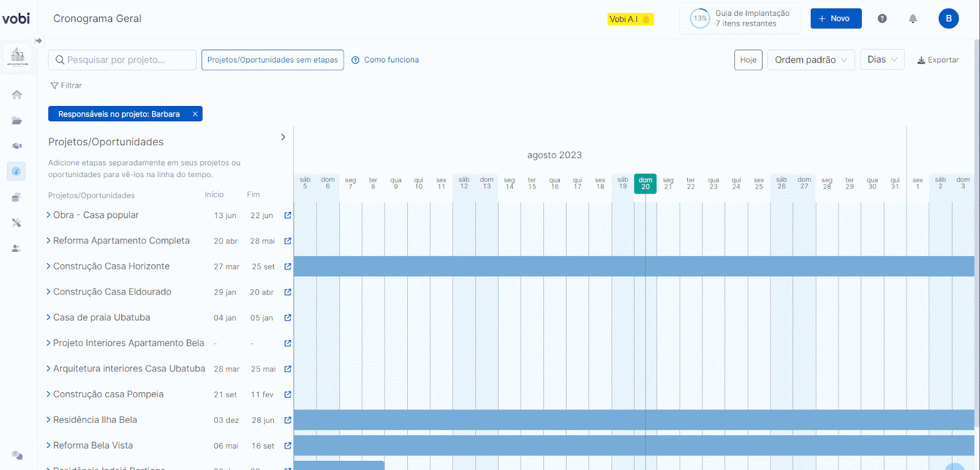Click Exportar to export the schedule
Screen dimensions: 980x470
[938, 60]
